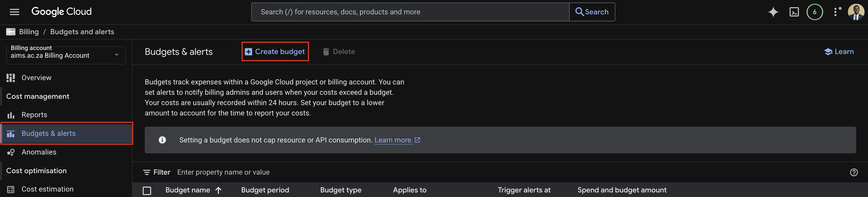
Task: Click the Filter lines icon
Action: click(x=146, y=172)
